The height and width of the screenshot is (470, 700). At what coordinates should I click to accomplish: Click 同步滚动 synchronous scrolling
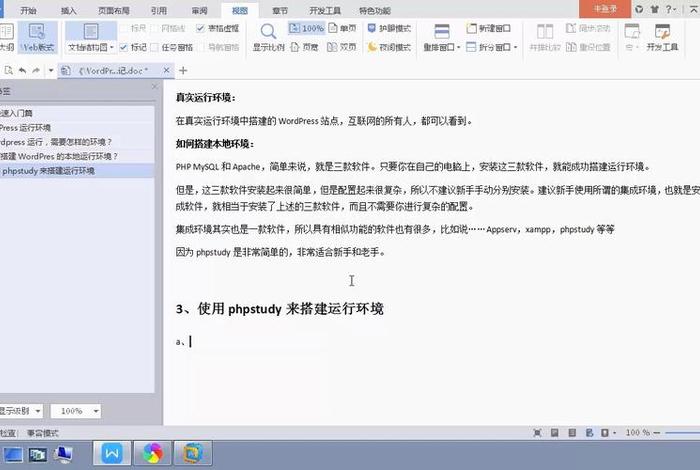(x=588, y=28)
